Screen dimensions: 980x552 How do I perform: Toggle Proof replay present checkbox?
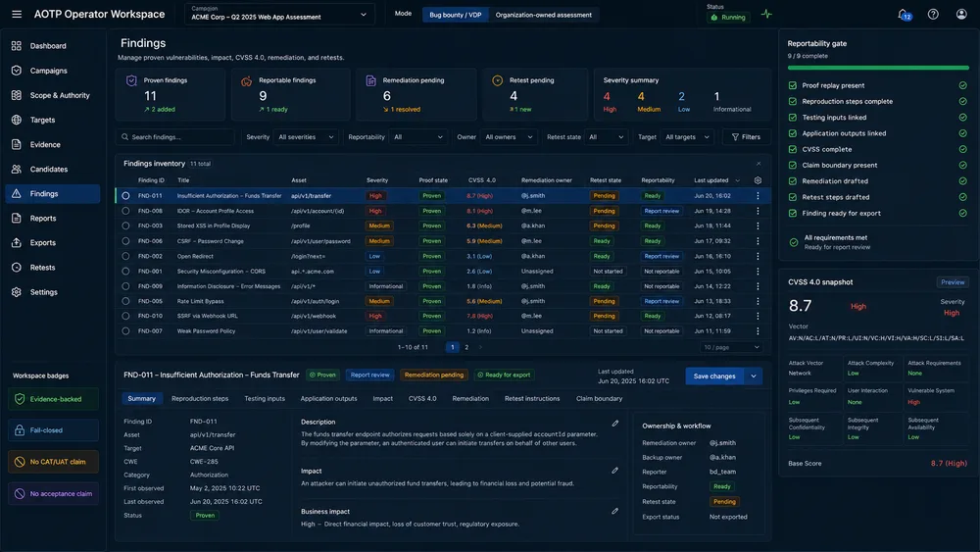[793, 85]
